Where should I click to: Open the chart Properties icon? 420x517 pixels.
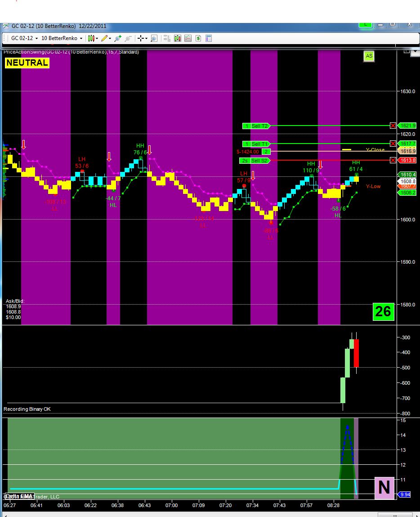[x=209, y=38]
